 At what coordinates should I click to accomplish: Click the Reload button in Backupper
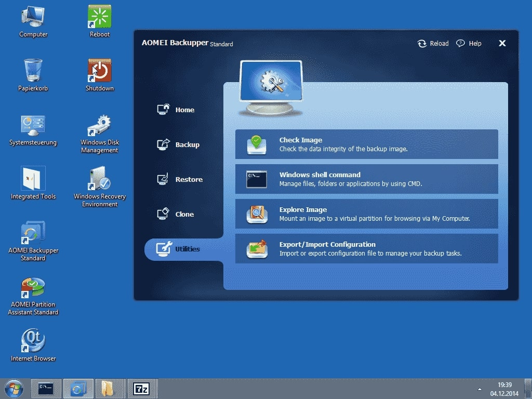433,44
